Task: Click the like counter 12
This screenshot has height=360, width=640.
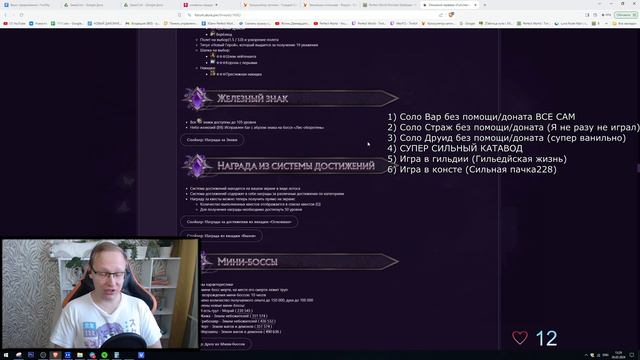Action: [x=546, y=338]
